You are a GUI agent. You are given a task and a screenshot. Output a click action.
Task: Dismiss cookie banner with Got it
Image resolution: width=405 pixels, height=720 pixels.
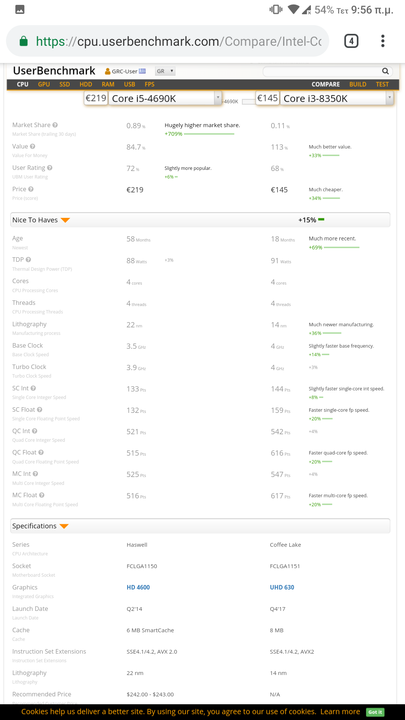coord(375,712)
